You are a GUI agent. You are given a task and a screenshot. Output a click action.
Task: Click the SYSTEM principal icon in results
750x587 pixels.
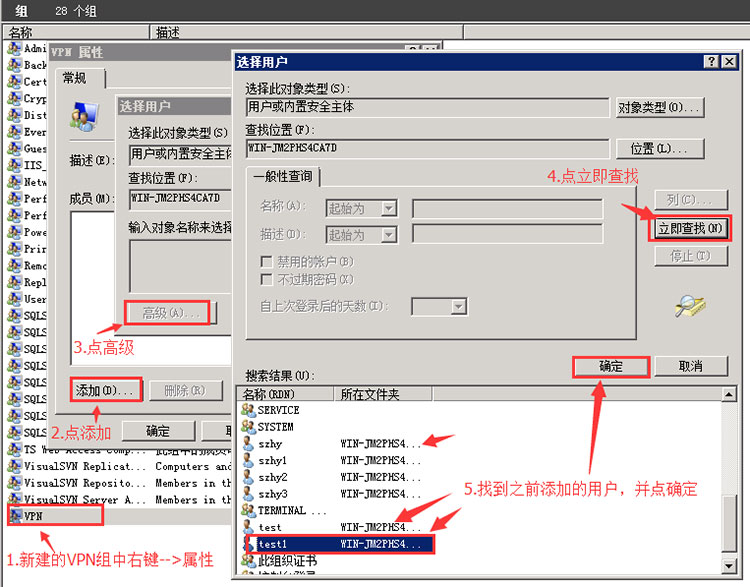249,427
